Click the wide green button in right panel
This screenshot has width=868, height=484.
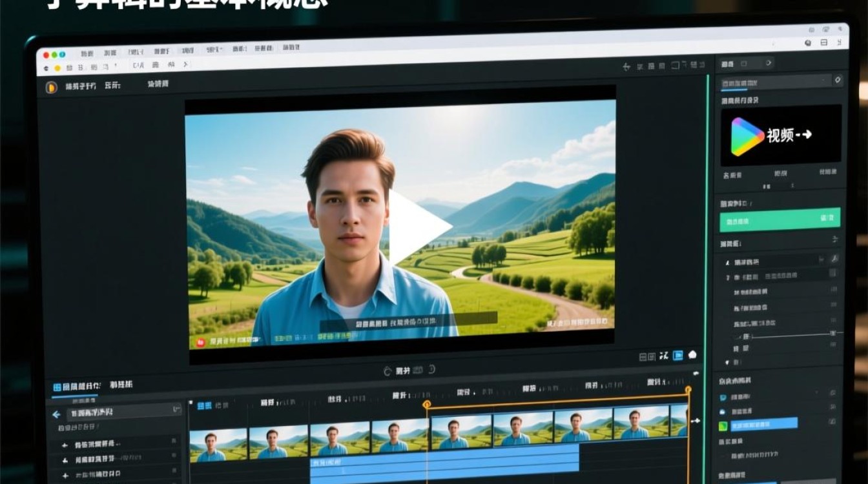coord(780,219)
